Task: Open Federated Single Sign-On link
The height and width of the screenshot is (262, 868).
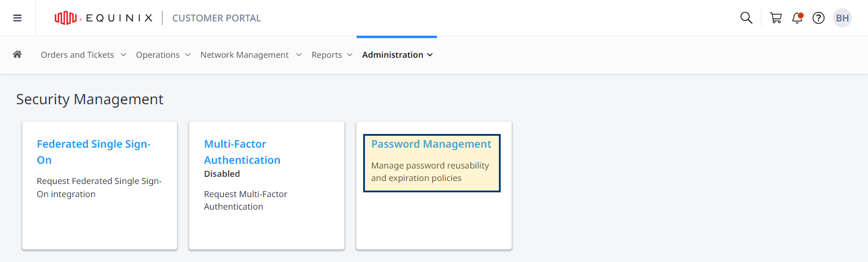Action: (x=94, y=152)
